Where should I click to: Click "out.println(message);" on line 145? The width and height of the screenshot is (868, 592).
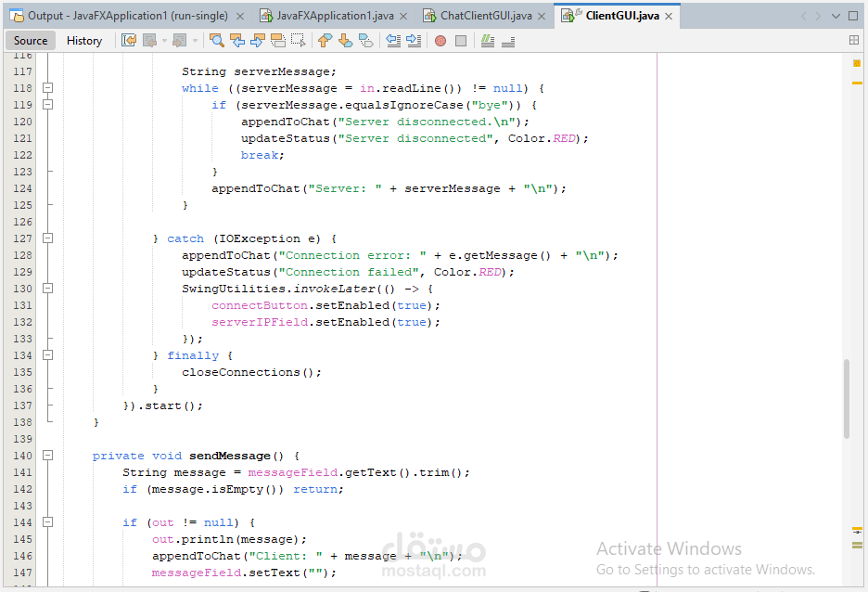tap(229, 539)
